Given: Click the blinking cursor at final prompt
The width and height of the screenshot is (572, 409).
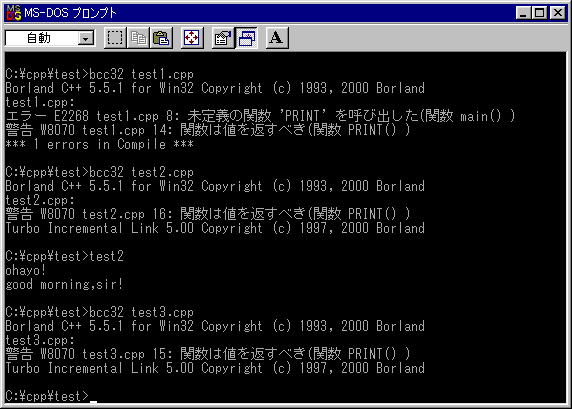Looking at the screenshot, I should 93,402.
